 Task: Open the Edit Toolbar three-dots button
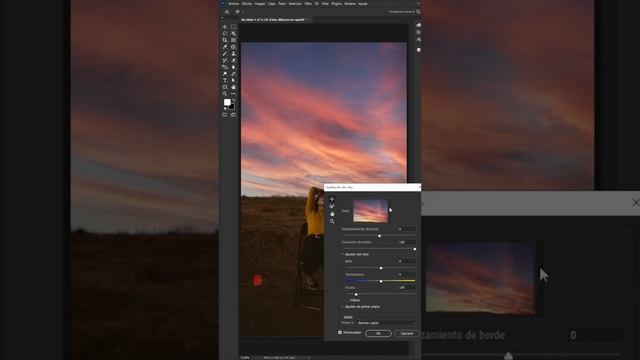click(x=233, y=94)
